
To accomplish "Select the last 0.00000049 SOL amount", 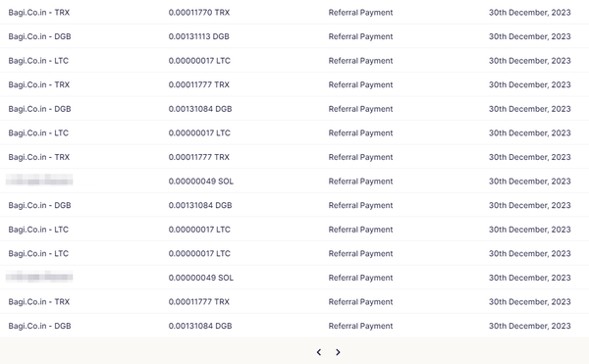I will pyautogui.click(x=201, y=278).
